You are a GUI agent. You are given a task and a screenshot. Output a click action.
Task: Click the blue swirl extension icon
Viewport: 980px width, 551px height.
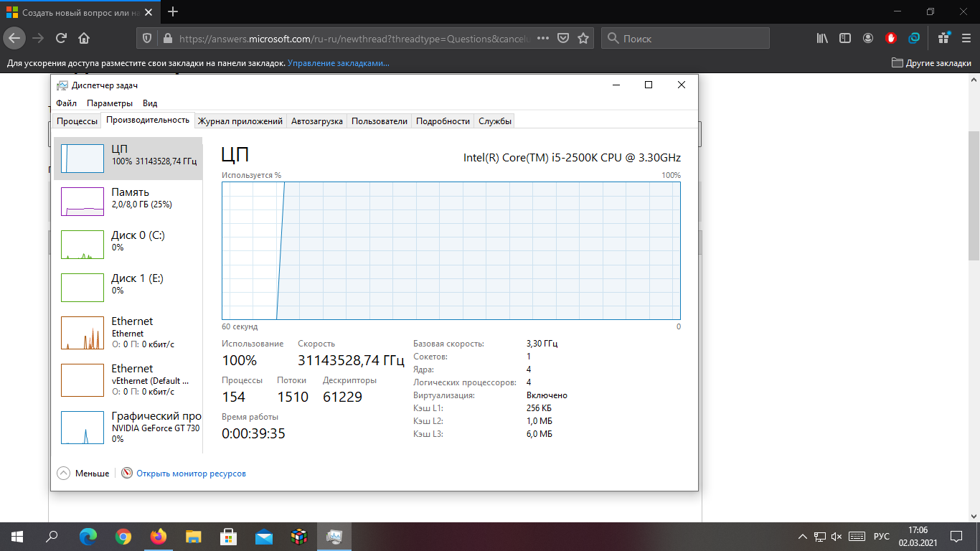(x=914, y=38)
